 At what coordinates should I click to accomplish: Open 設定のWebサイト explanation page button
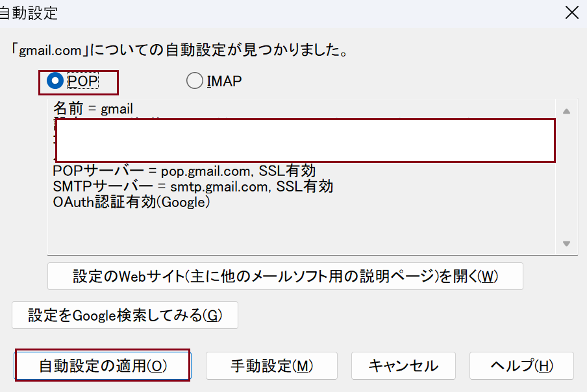285,276
